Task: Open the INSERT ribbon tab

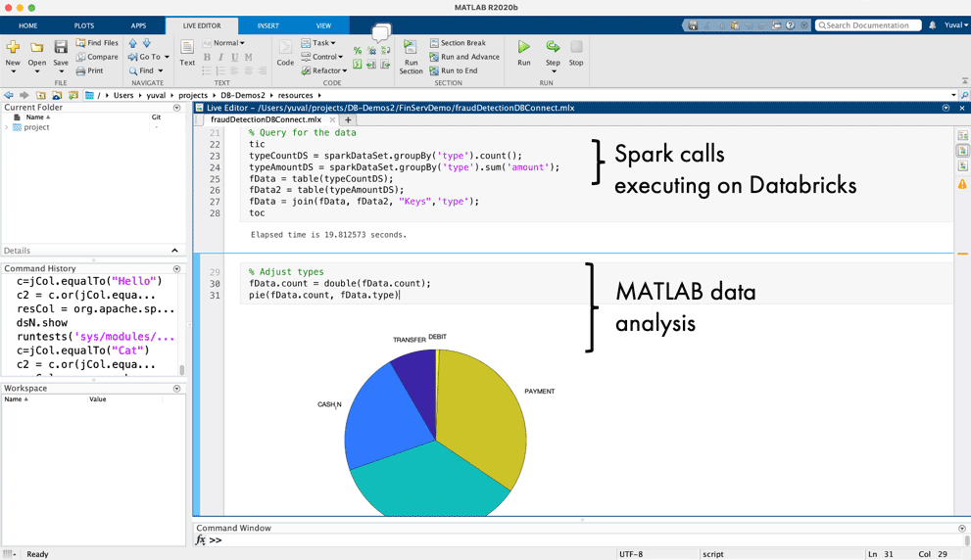Action: click(x=267, y=25)
